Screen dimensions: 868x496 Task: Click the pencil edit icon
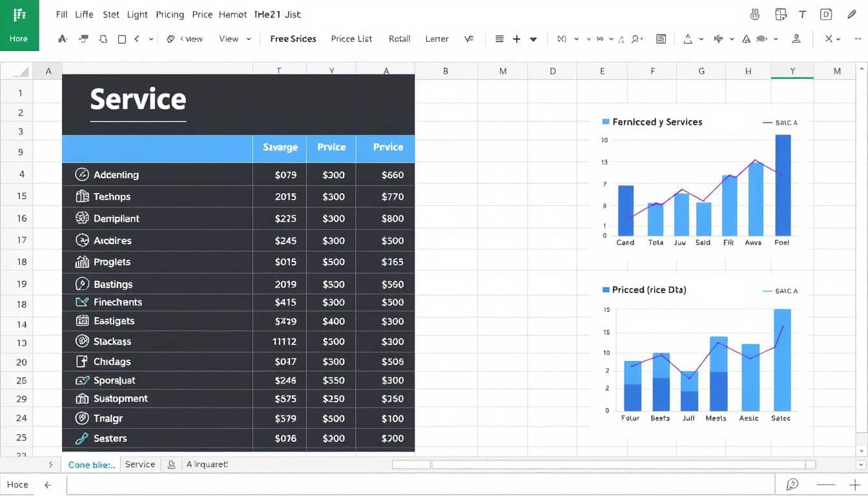click(x=851, y=14)
